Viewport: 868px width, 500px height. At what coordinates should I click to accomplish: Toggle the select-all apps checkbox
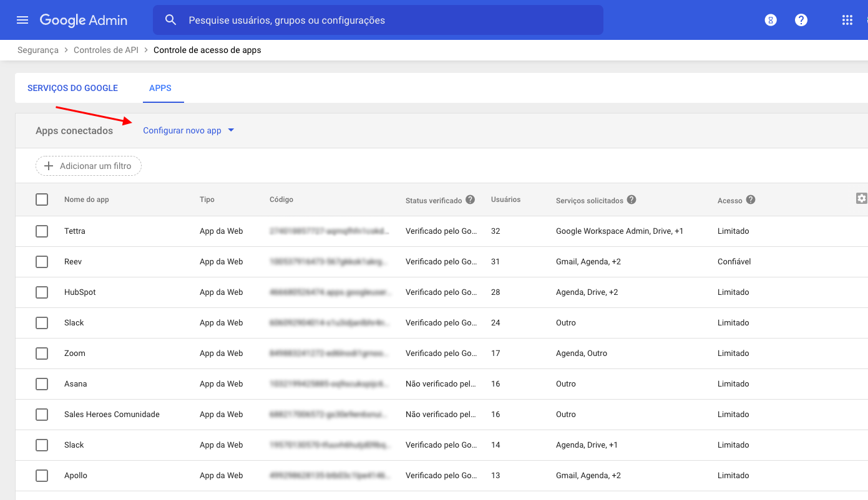point(42,200)
